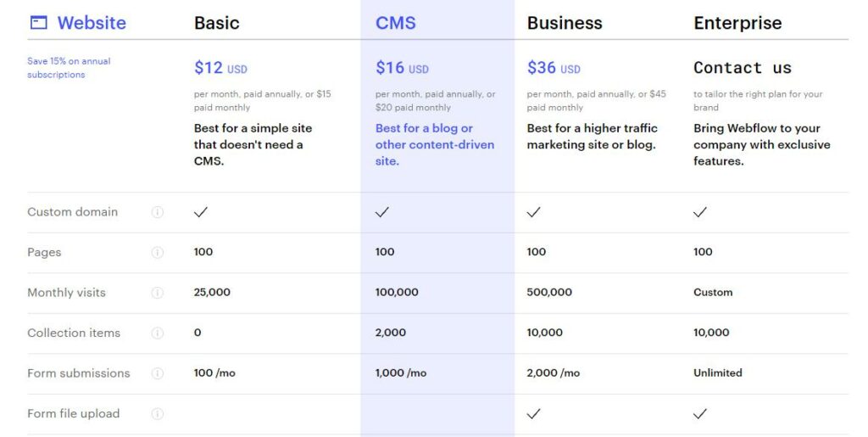Click the info icon beside Pages
This screenshot has height=437, width=868.
(x=158, y=253)
